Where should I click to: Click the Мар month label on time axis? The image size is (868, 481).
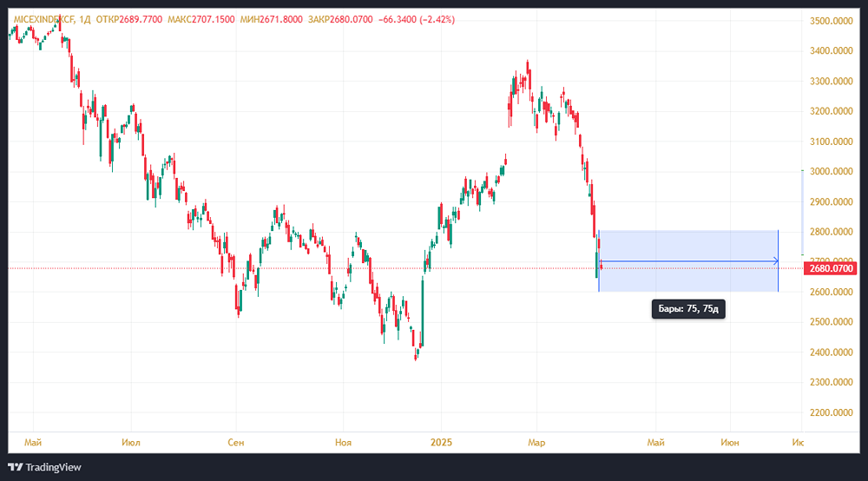pos(536,442)
